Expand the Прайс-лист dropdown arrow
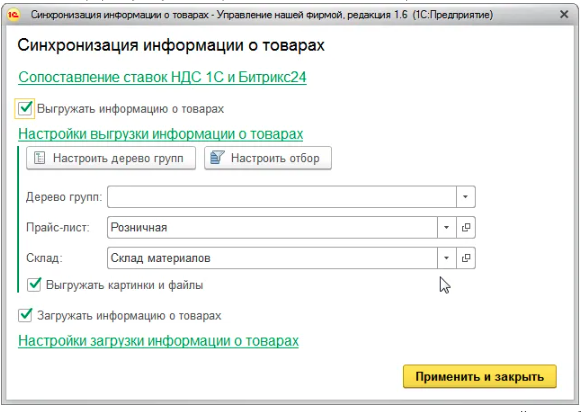Screen dimensions: 581x412 pos(446,227)
